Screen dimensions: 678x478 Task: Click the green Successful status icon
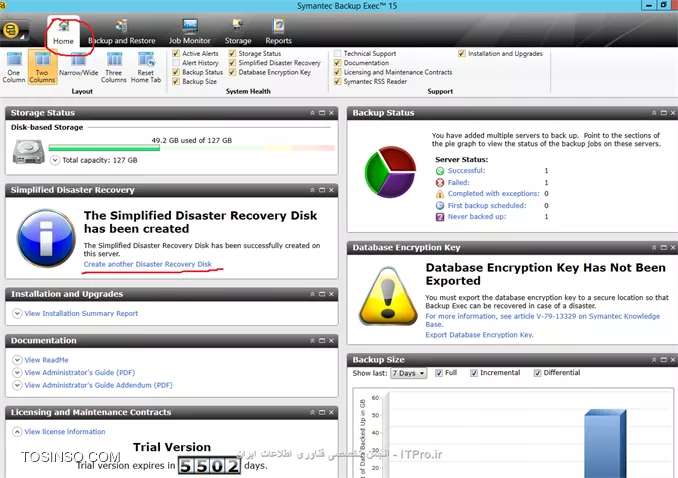coord(440,171)
